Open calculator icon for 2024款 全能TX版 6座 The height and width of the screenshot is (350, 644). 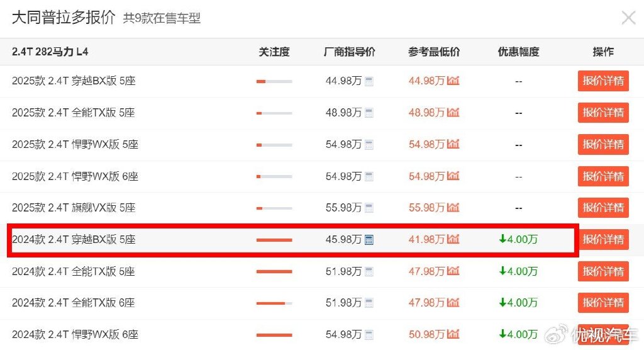369,303
